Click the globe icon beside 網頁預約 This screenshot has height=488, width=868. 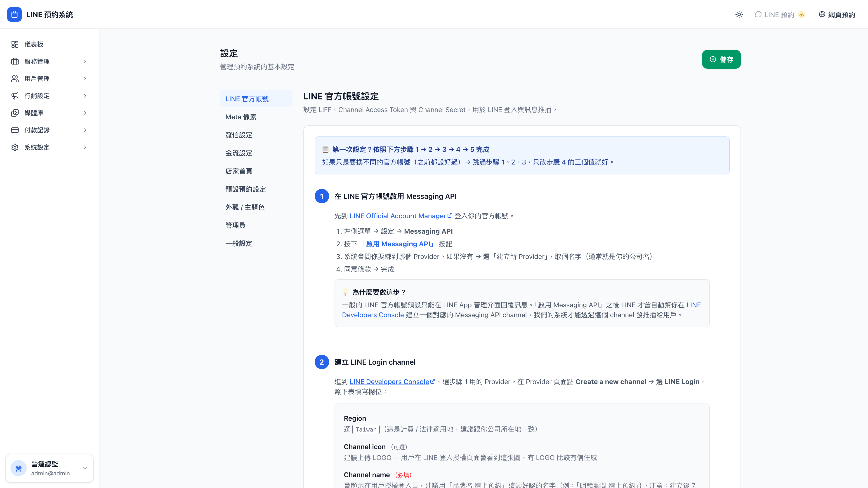point(822,14)
